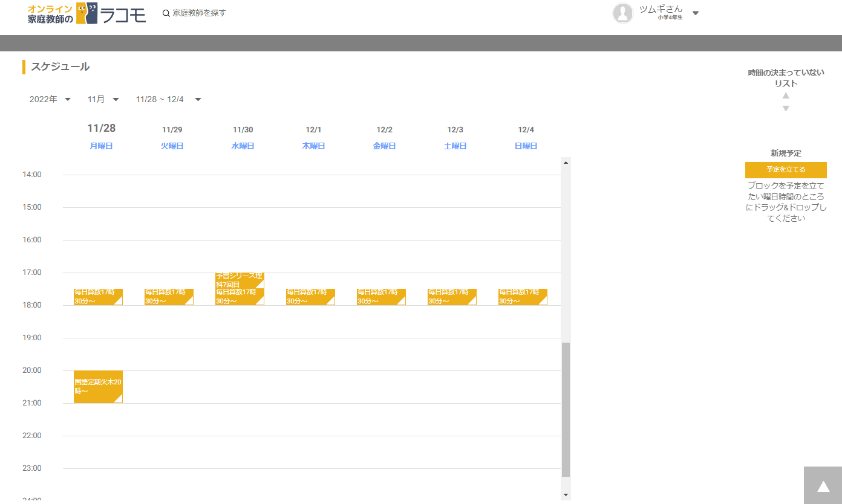Click the 23:00 time label
This screenshot has height=504, width=842.
coord(31,468)
